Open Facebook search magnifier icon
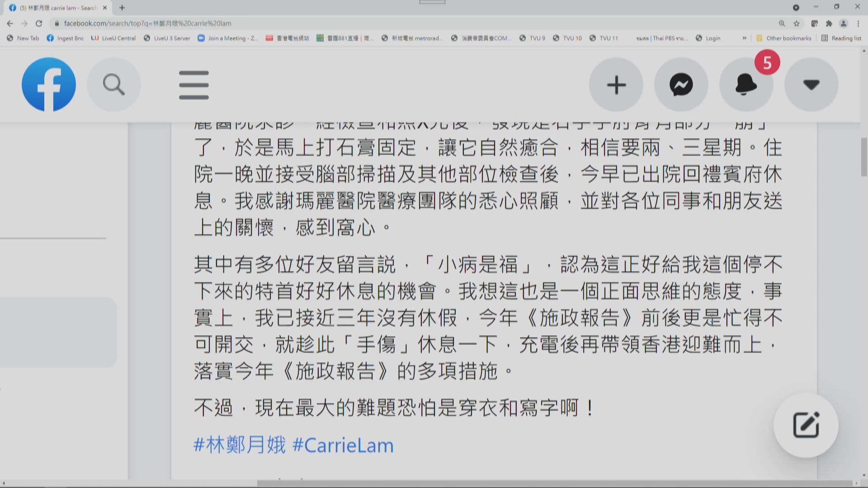 (x=113, y=84)
